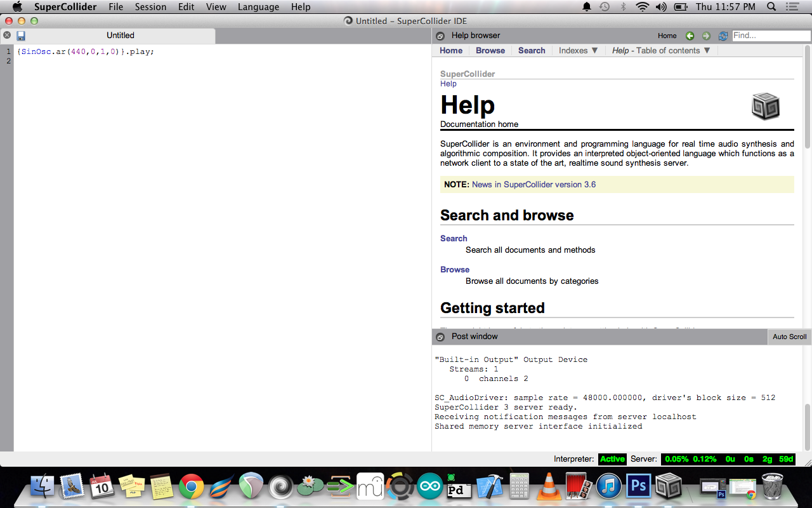This screenshot has height=508, width=812.
Task: Open the Trash in the Dock
Action: pyautogui.click(x=772, y=487)
